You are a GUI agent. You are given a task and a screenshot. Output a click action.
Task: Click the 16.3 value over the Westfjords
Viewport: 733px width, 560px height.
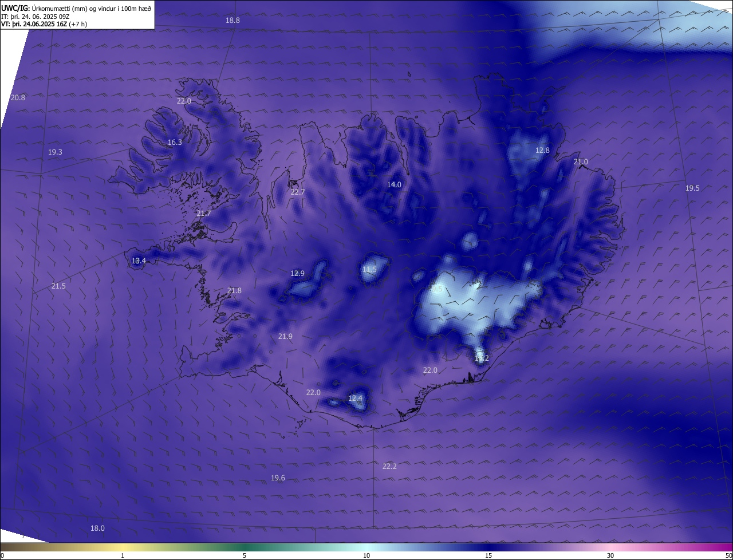(175, 143)
